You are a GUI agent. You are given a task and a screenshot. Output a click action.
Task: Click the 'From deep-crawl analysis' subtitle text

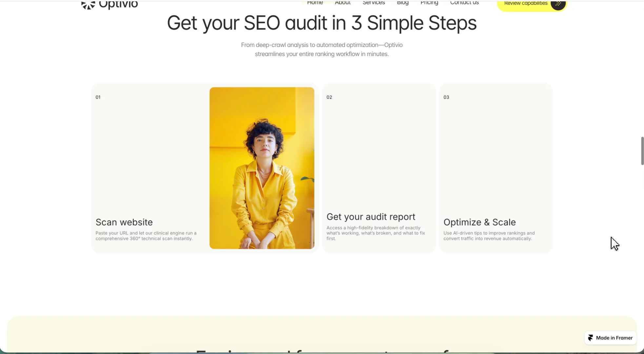click(322, 49)
